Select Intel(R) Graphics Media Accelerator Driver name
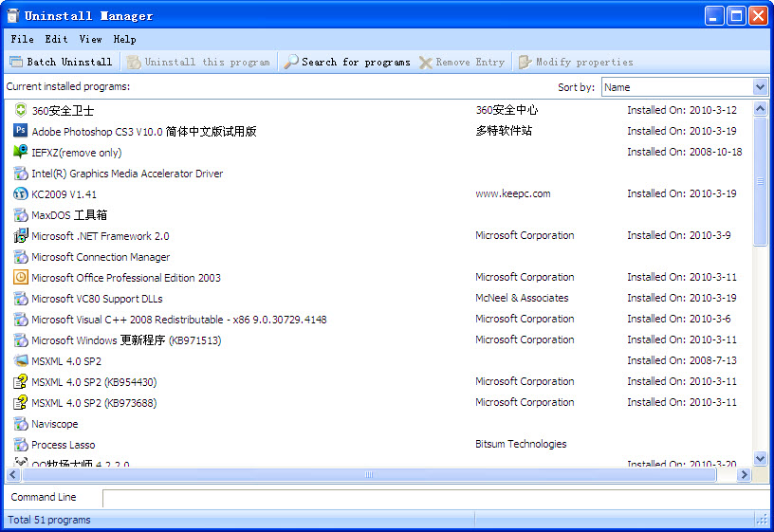 pos(127,174)
